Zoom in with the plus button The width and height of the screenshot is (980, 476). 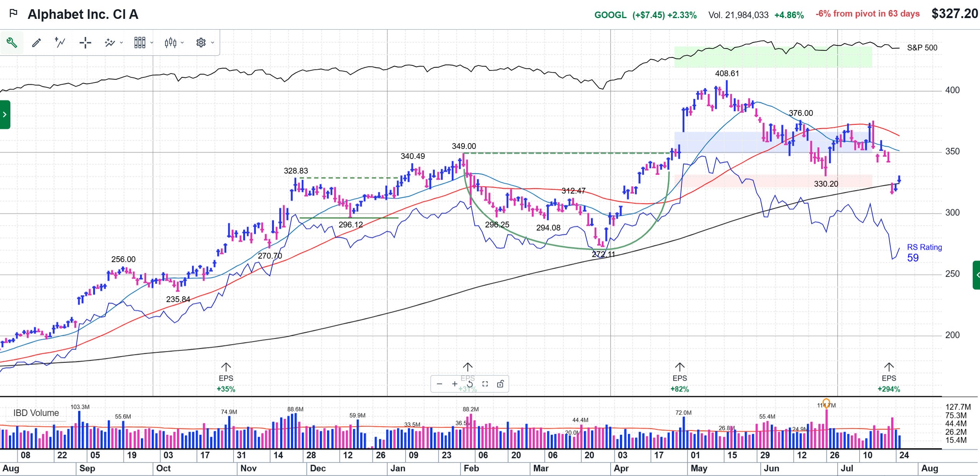click(x=455, y=384)
